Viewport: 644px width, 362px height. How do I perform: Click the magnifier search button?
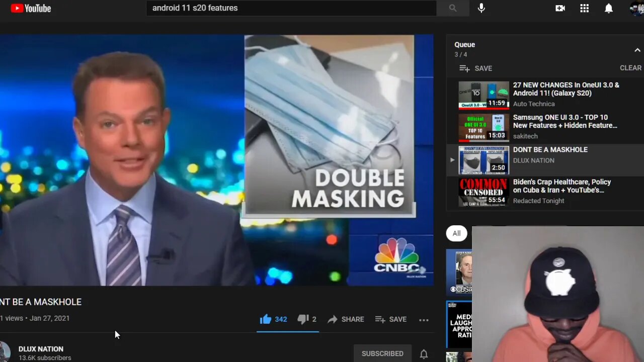point(453,8)
